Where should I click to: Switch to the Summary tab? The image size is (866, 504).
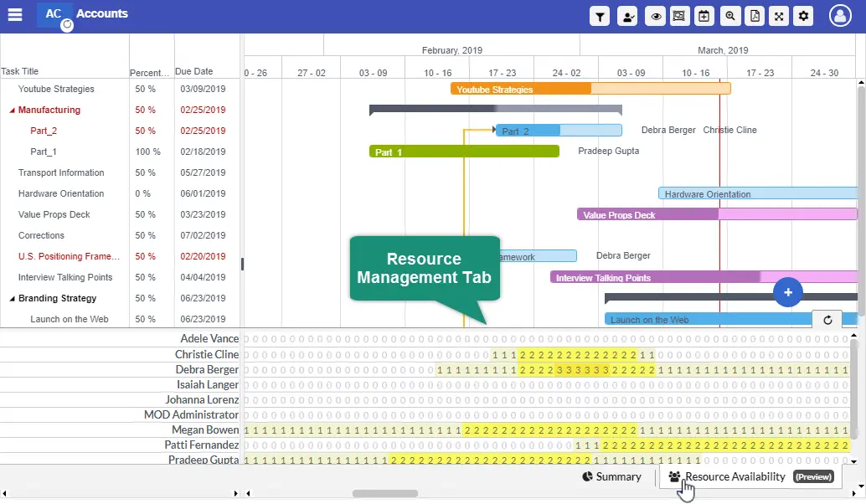pos(611,477)
